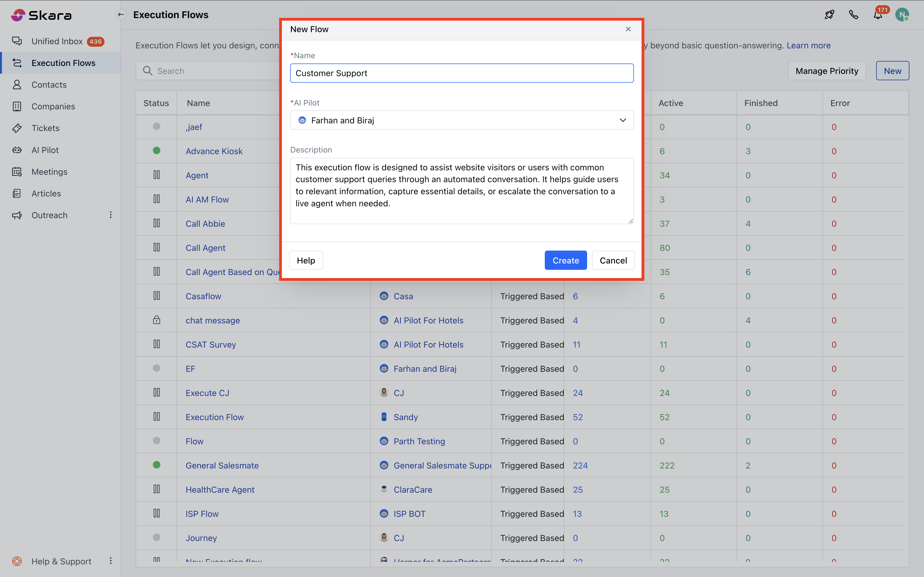
Task: Open notifications bell with 171 badge
Action: point(878,15)
